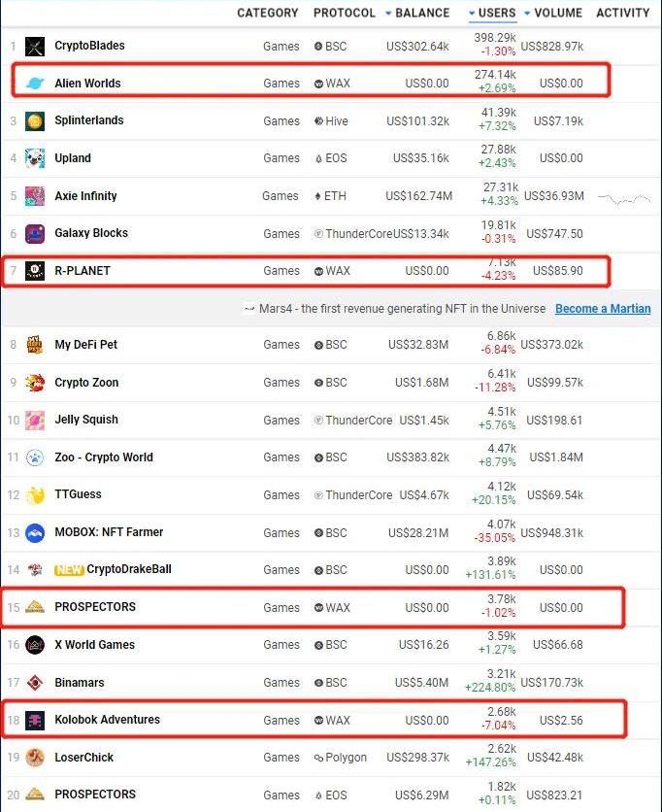
Task: Follow the Become a Martian link
Action: 603,309
